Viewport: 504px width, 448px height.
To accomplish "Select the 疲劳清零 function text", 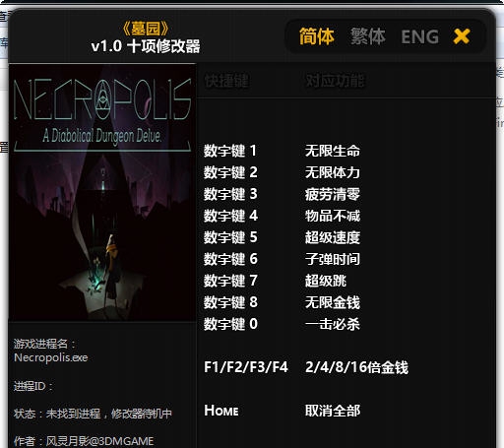I will tap(333, 194).
